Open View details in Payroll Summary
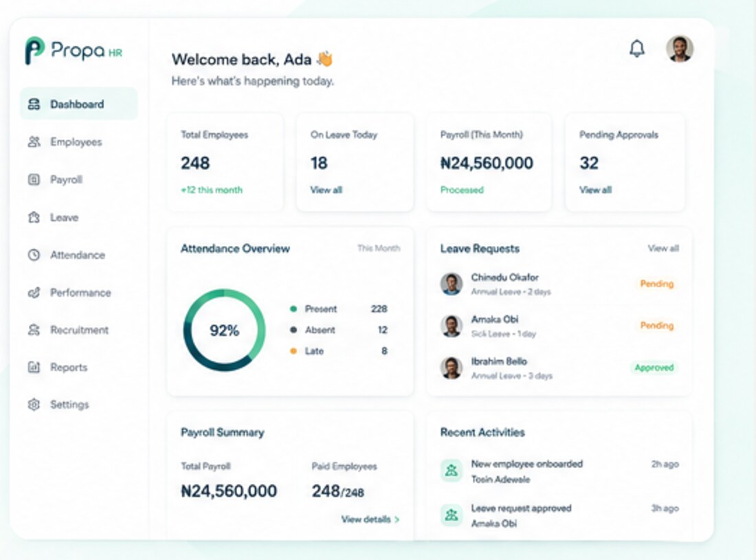This screenshot has width=756, height=560. [370, 519]
